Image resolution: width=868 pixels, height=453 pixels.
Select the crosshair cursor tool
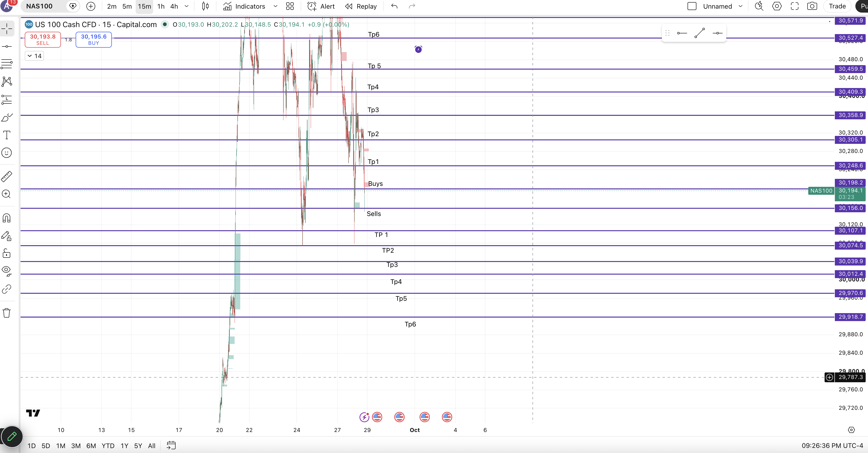pos(7,29)
